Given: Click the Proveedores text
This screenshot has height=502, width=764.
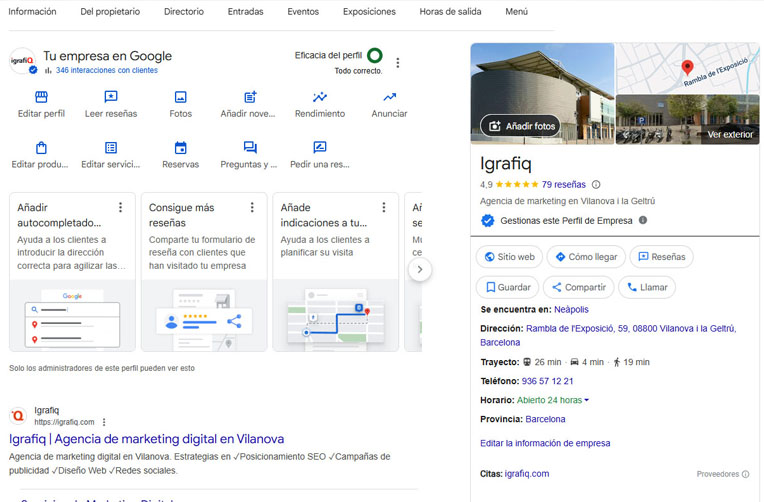Looking at the screenshot, I should point(718,474).
